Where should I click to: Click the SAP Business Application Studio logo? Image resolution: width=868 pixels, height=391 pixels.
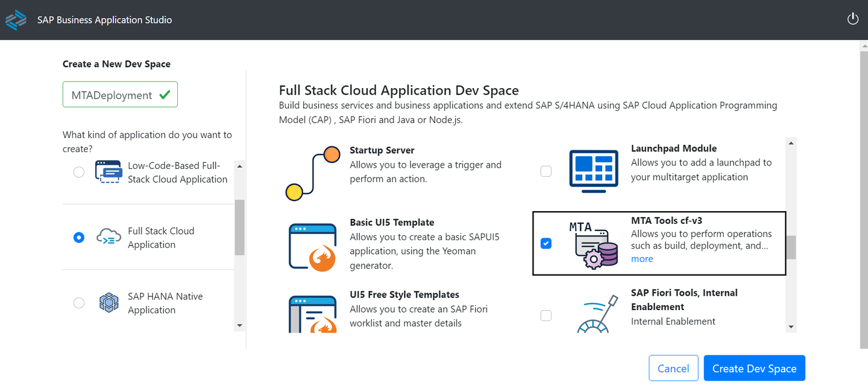(16, 20)
